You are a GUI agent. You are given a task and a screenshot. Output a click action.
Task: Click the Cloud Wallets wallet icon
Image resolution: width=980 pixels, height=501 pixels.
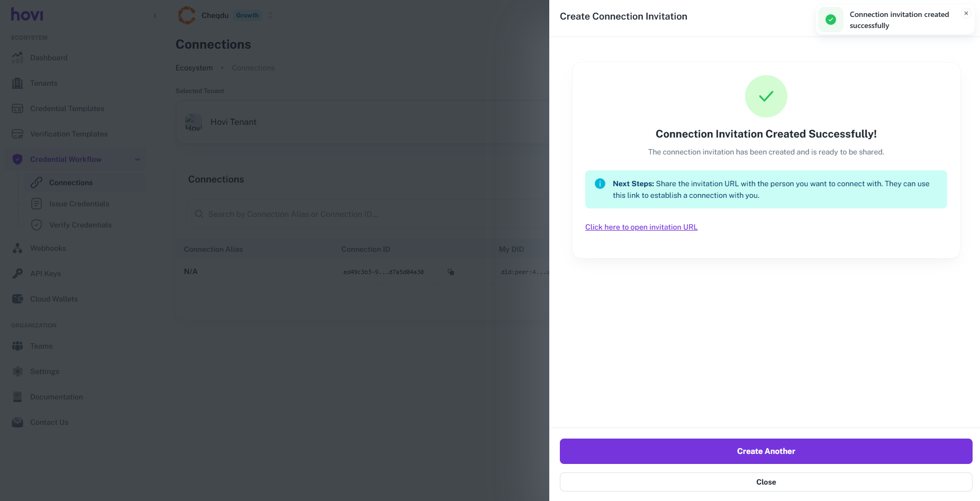17,299
